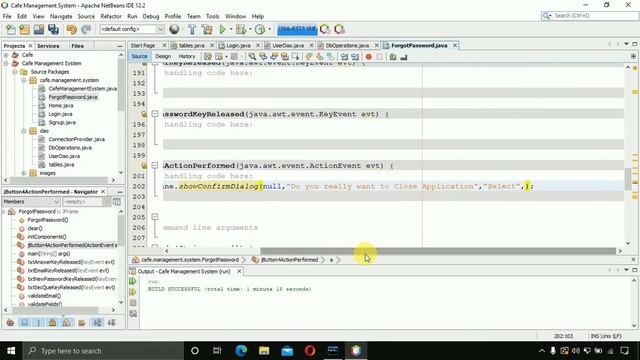Open Mail app from the taskbar
The height and width of the screenshot is (360, 640).
pos(287,351)
